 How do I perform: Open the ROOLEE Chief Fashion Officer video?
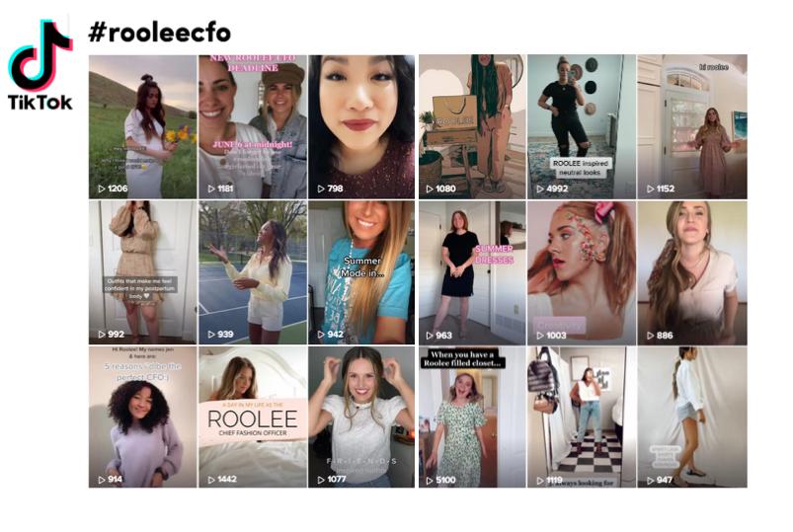click(253, 418)
